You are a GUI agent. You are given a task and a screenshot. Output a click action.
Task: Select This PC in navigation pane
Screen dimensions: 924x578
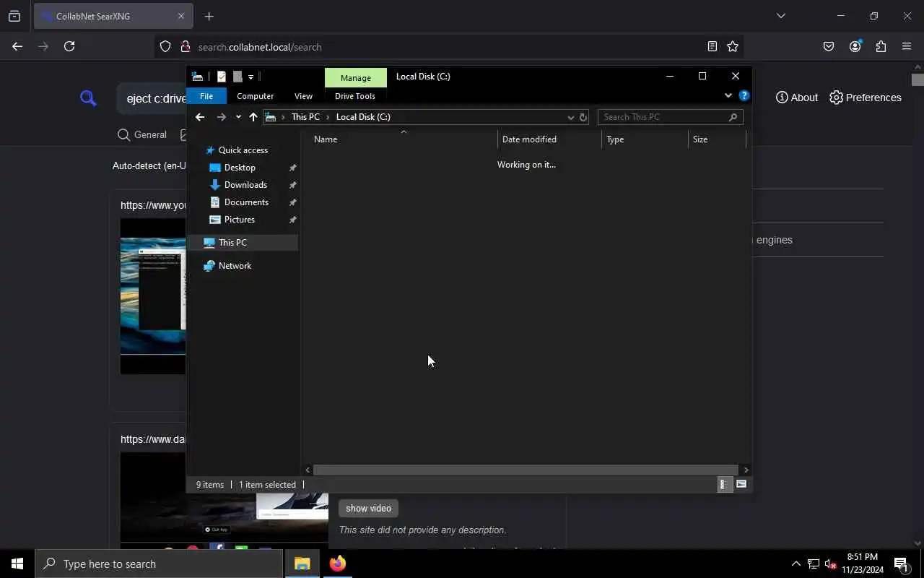click(243, 243)
